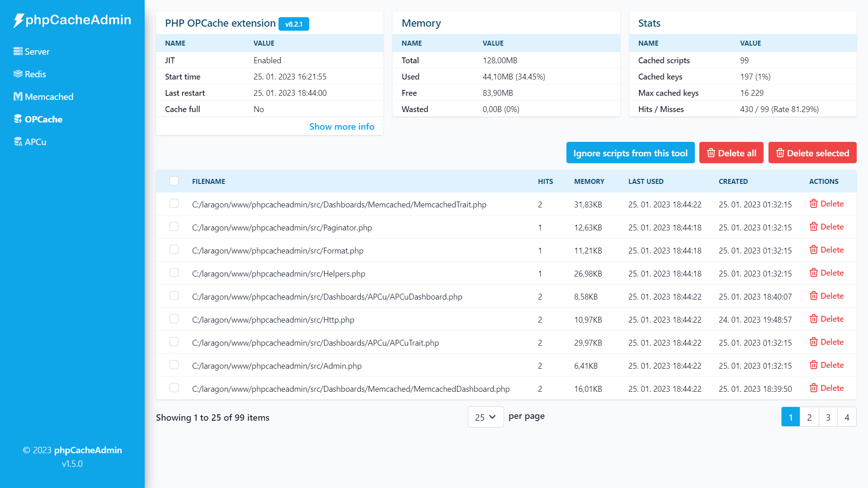Click trash icon for Admin.php row
Viewport: 868px width, 488px height.
click(813, 365)
